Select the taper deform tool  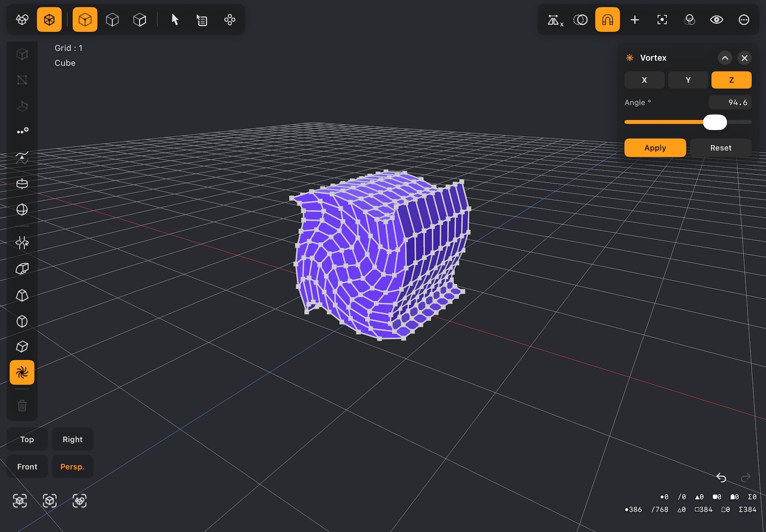[x=22, y=295]
